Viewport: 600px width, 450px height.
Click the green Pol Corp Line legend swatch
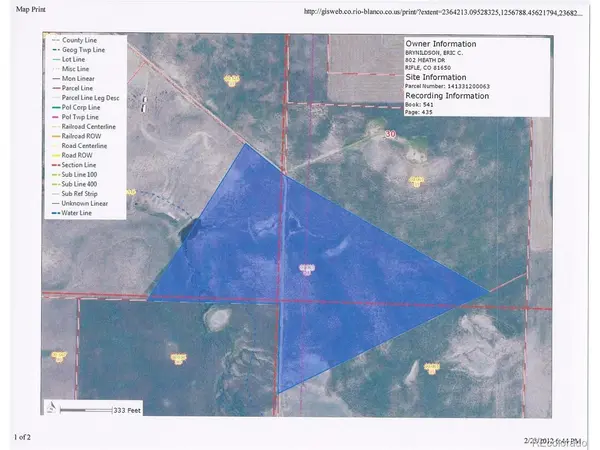click(x=56, y=108)
